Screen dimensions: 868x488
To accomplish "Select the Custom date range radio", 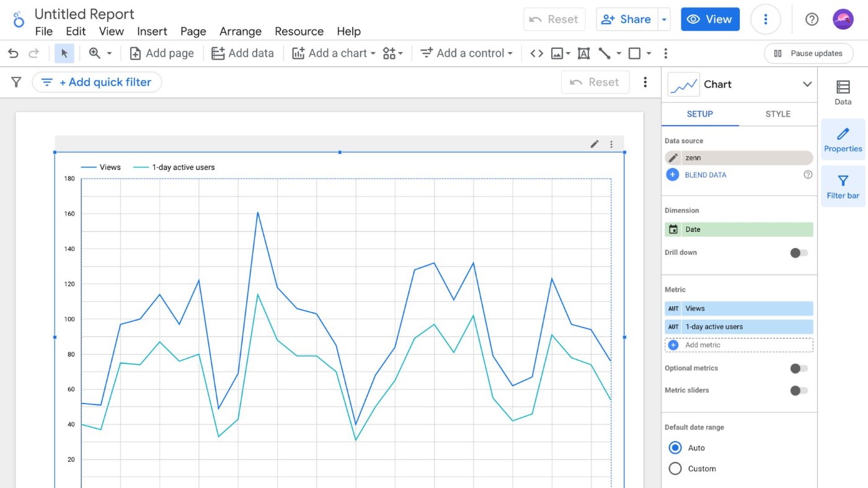I will click(675, 469).
